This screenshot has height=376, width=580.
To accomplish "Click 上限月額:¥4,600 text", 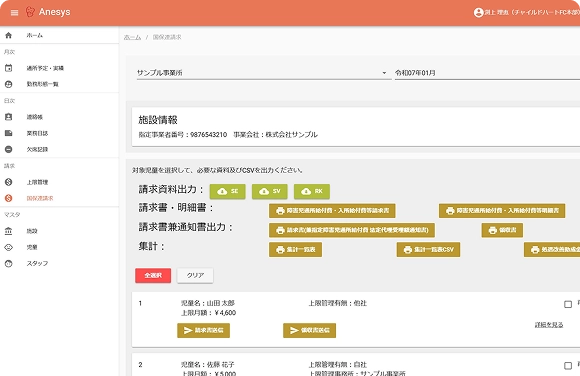I will point(209,313).
